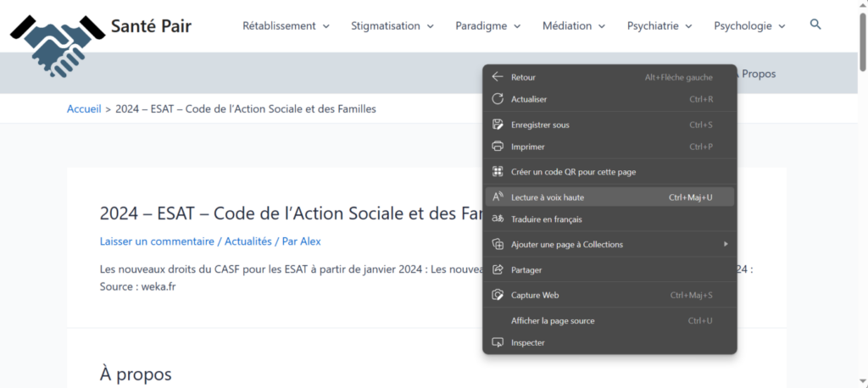Click the À propos section heading
The image size is (868, 388).
click(136, 374)
